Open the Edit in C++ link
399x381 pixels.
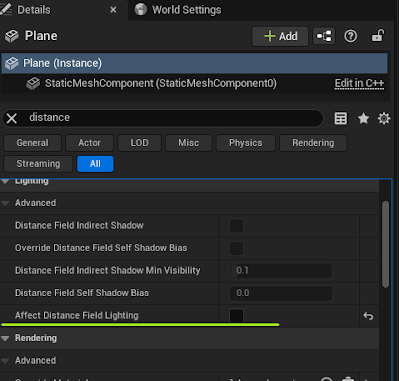359,83
